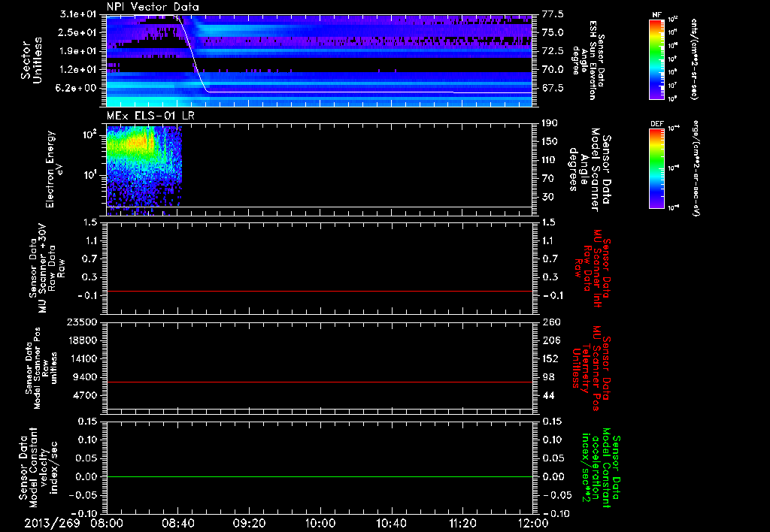Select the DEF color scale bar
770x532 pixels.
658,167
